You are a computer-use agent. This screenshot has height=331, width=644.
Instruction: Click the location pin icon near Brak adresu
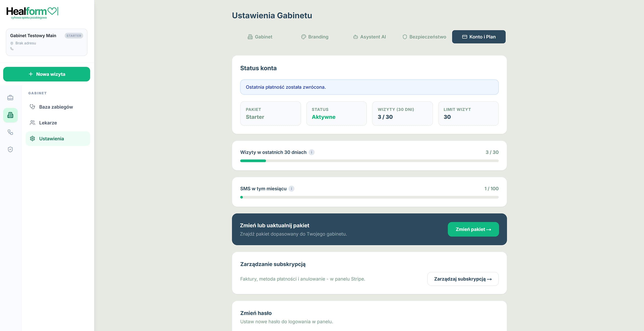pyautogui.click(x=12, y=43)
